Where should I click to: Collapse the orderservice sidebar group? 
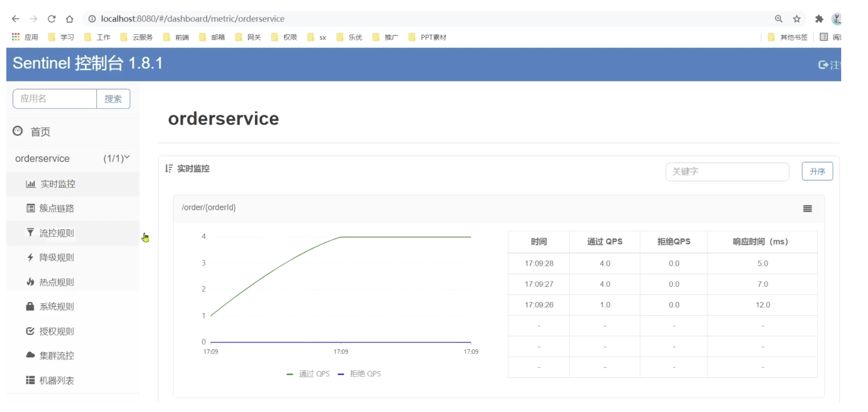[73, 158]
